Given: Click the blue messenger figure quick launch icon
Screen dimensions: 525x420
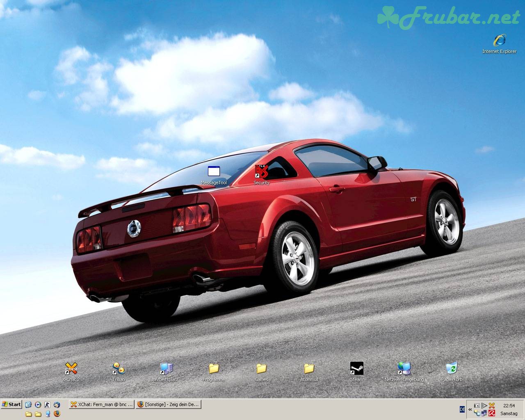Looking at the screenshot, I should [x=48, y=414].
